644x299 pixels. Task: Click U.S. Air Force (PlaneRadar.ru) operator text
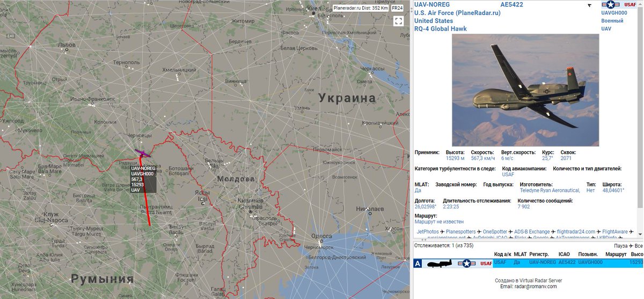[457, 13]
